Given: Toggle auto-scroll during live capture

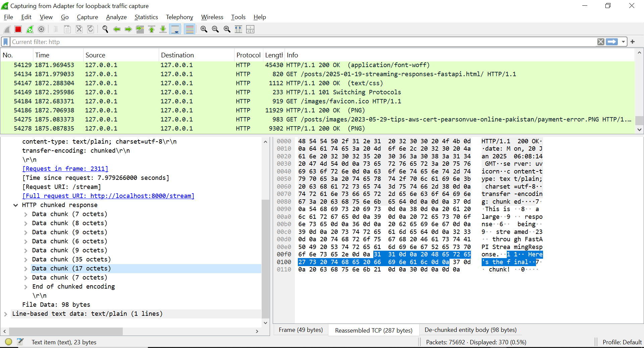Looking at the screenshot, I should (175, 30).
